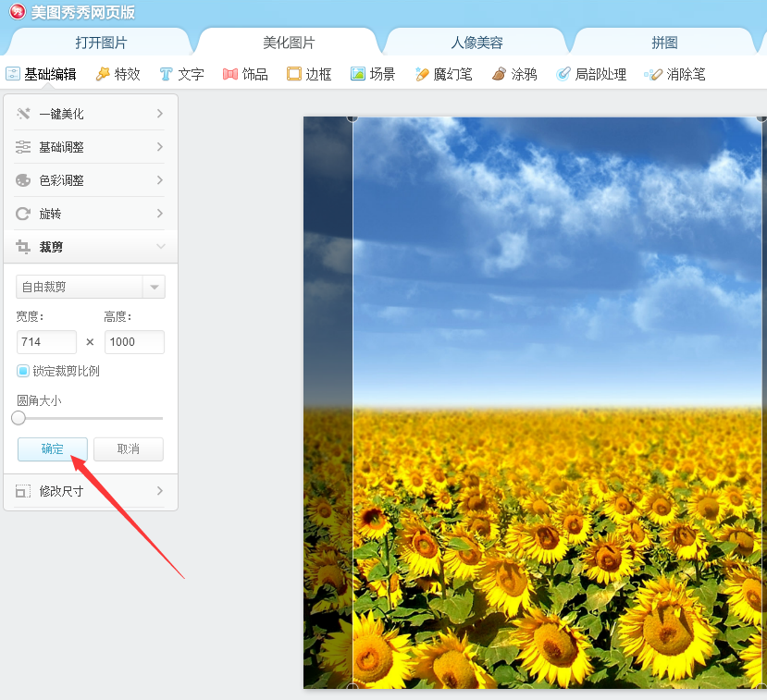This screenshot has height=700, width=767.
Task: Collapse the 裁剪 section chevron
Action: coord(160,246)
